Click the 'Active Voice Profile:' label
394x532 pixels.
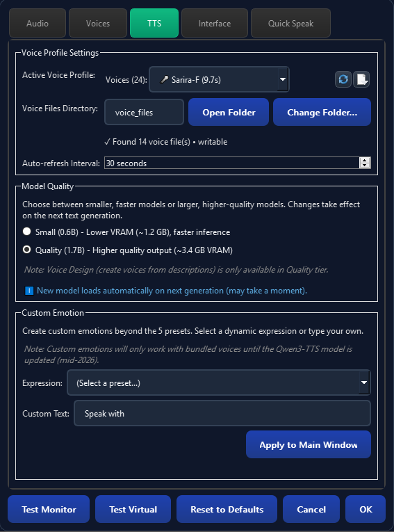click(58, 75)
